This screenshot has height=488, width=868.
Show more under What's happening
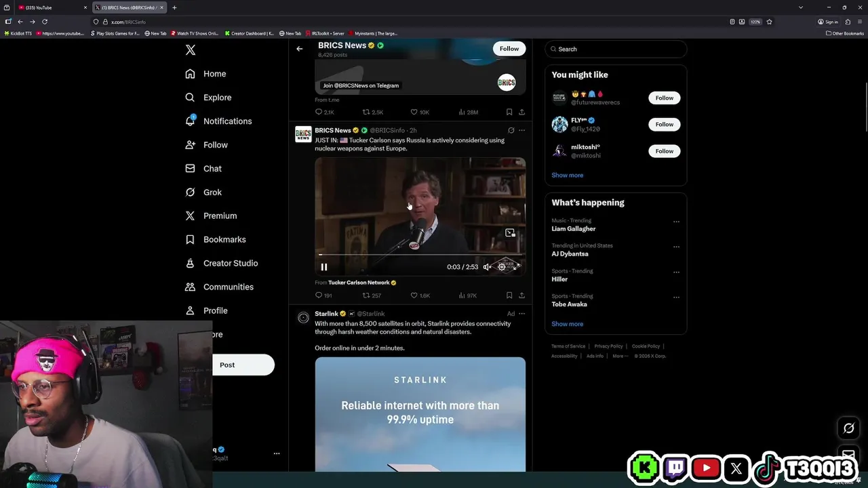tap(567, 324)
